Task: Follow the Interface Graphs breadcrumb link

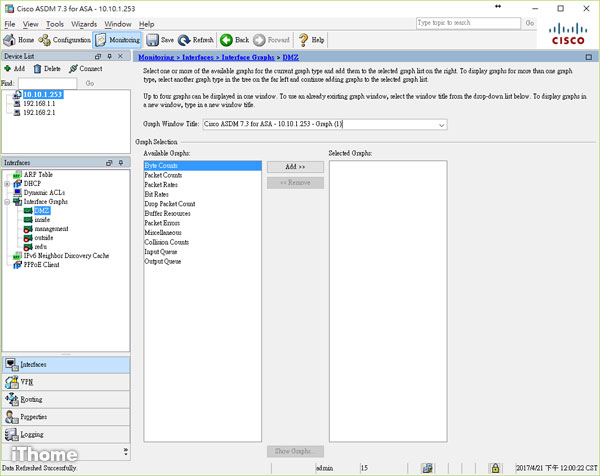Action: point(248,57)
